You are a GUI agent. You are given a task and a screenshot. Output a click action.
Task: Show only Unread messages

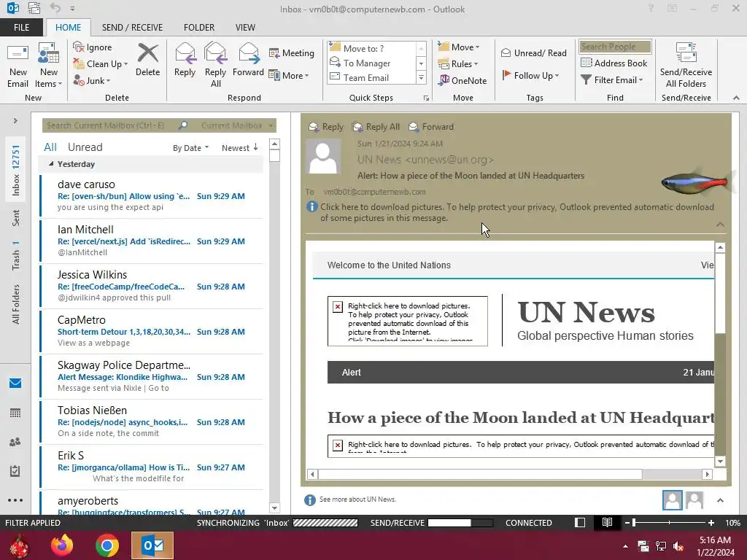[85, 147]
